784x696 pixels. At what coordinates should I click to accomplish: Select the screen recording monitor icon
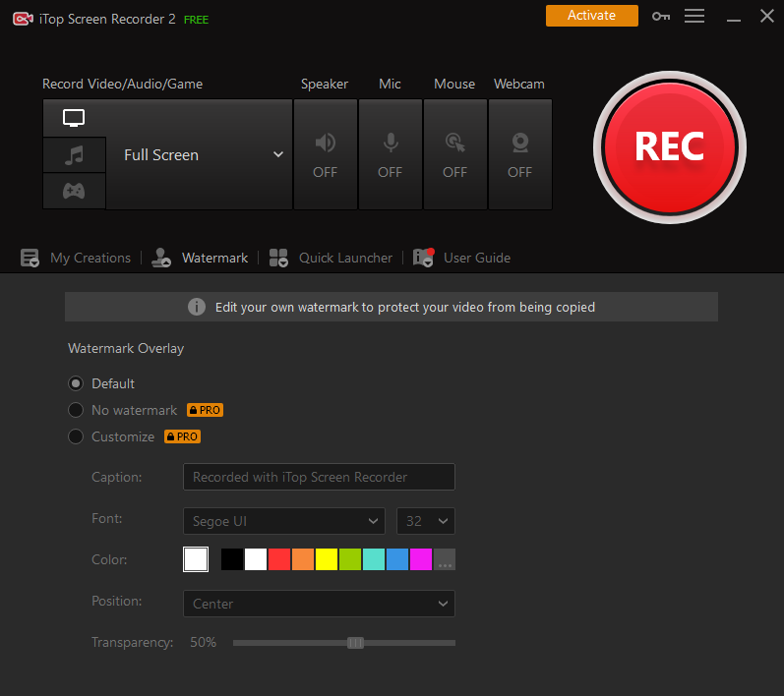[x=74, y=118]
